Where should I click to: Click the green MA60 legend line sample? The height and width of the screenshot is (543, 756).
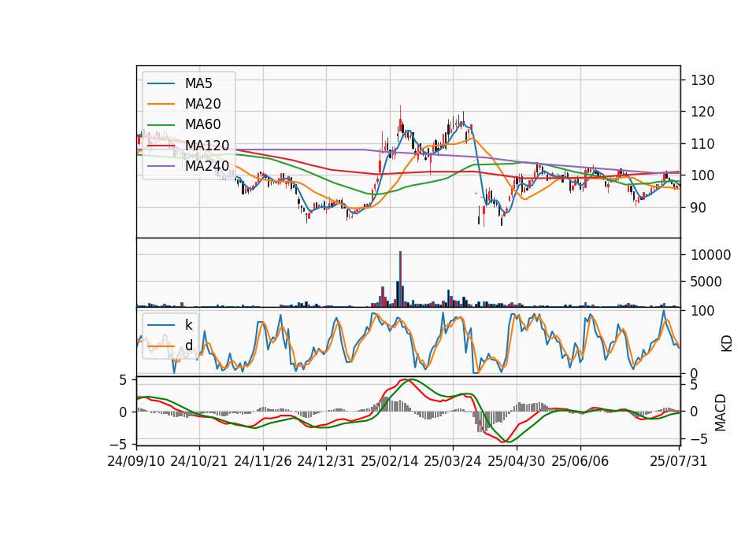[x=161, y=125]
